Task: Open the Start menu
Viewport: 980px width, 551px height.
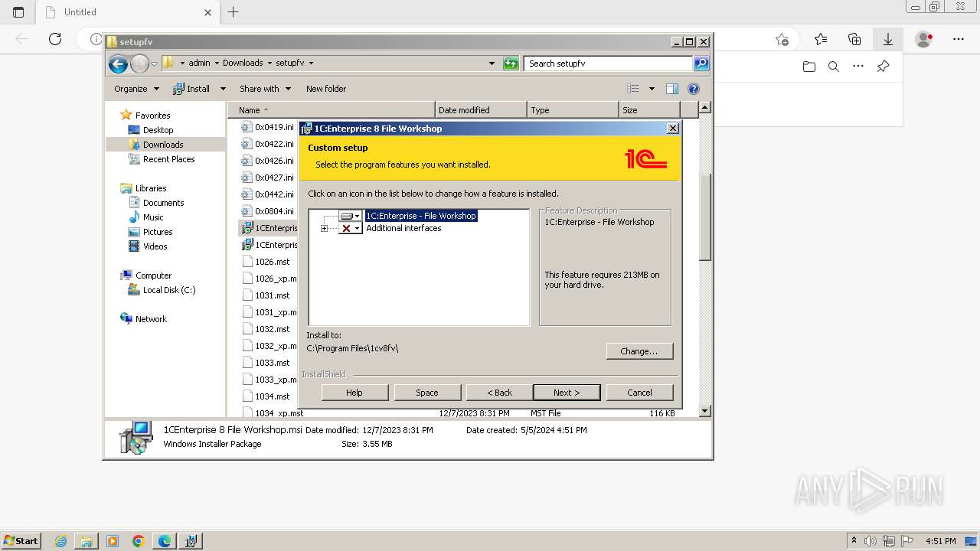Action: [x=21, y=541]
